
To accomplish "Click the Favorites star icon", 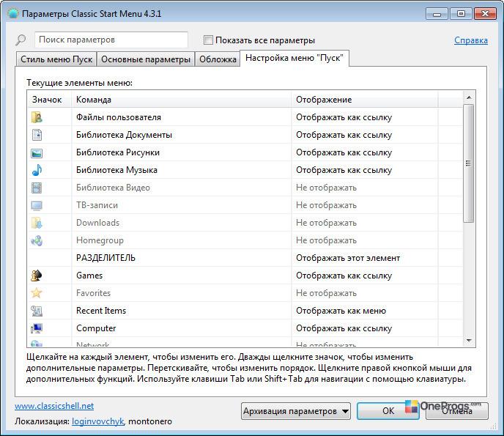I will pyautogui.click(x=37, y=293).
